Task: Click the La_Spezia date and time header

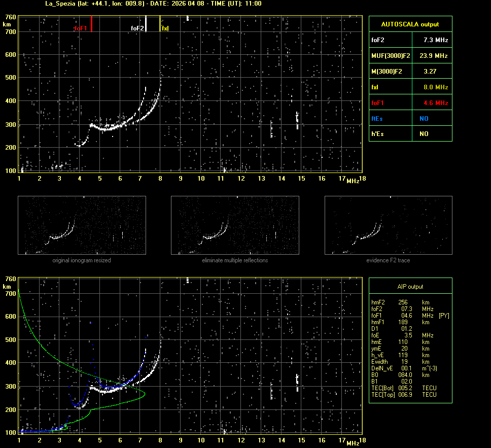Action: tap(154, 4)
